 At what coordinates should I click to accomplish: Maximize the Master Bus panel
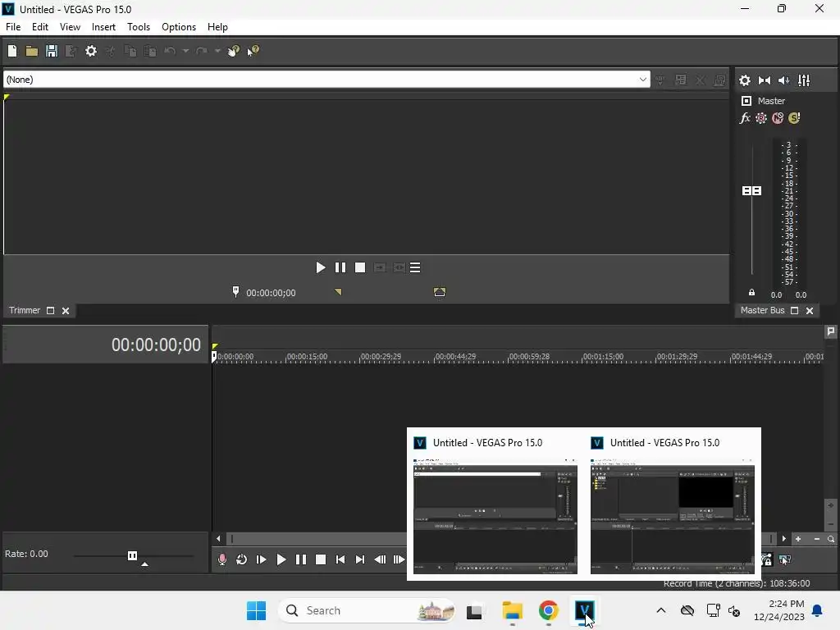pyautogui.click(x=794, y=311)
